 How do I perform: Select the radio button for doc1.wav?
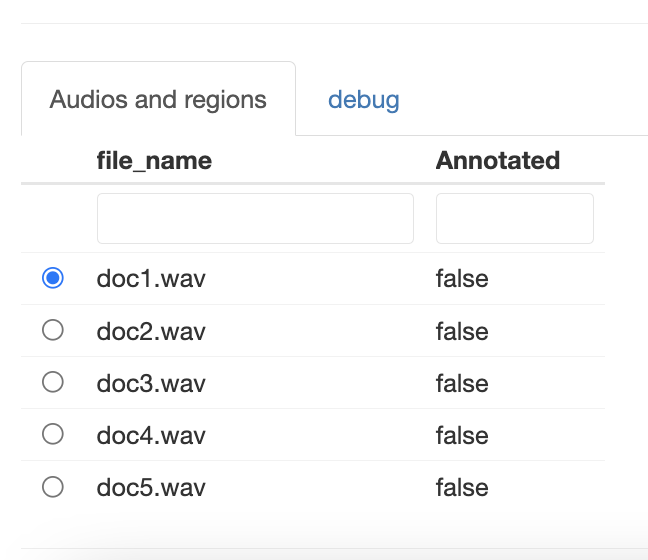[x=53, y=278]
